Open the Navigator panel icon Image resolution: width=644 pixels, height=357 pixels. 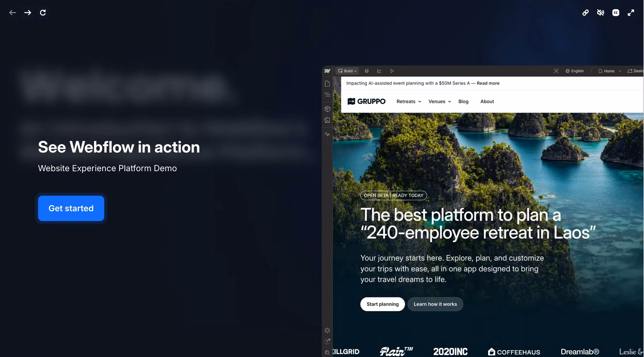[x=327, y=95]
